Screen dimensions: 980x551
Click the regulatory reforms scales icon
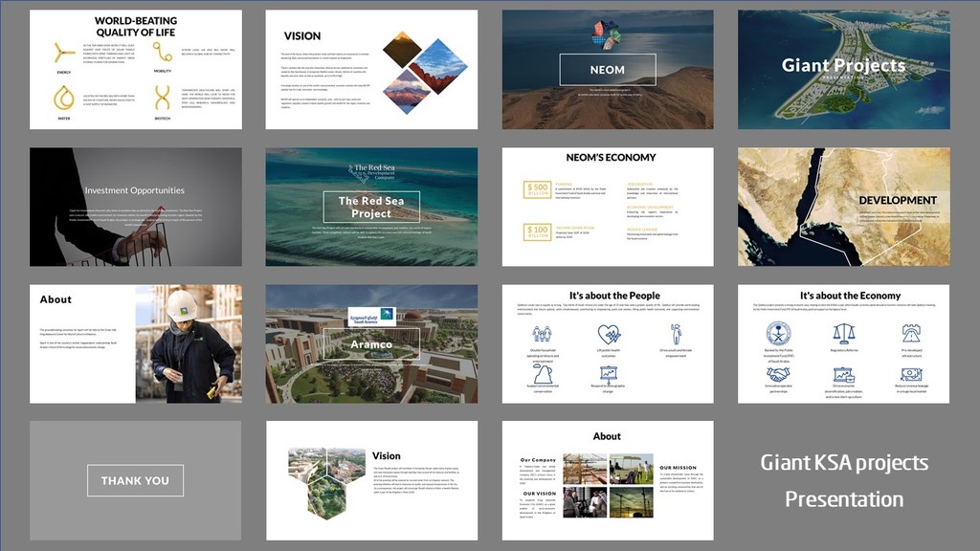844,334
